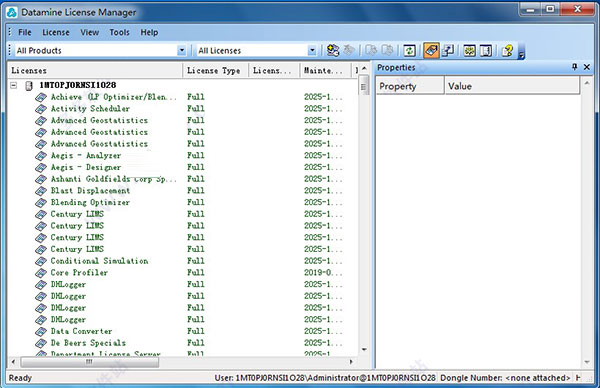Viewport: 600px width, 388px height.
Task: Click the computer icon beside 1MTOPJORNSI1028
Action: 29,85
